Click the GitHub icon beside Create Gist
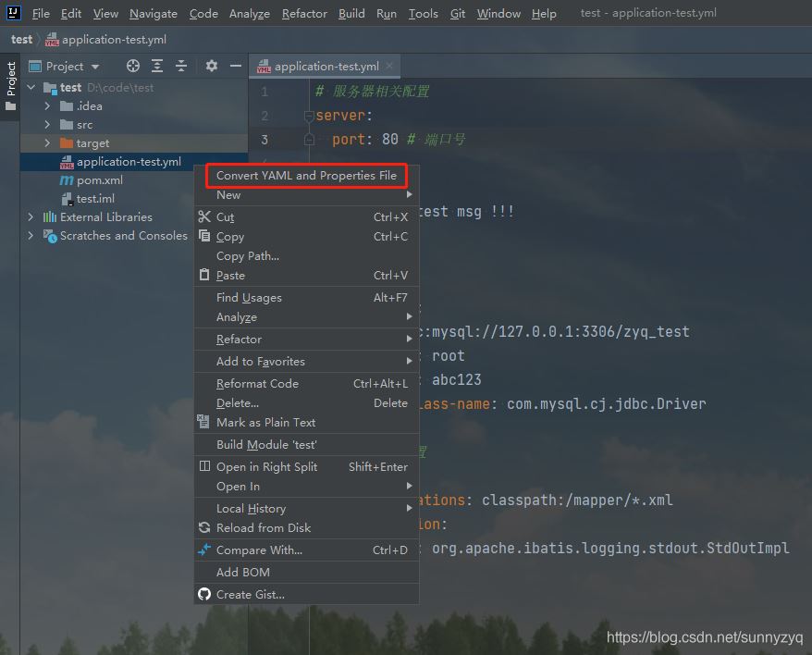The height and width of the screenshot is (655, 812). tap(204, 594)
